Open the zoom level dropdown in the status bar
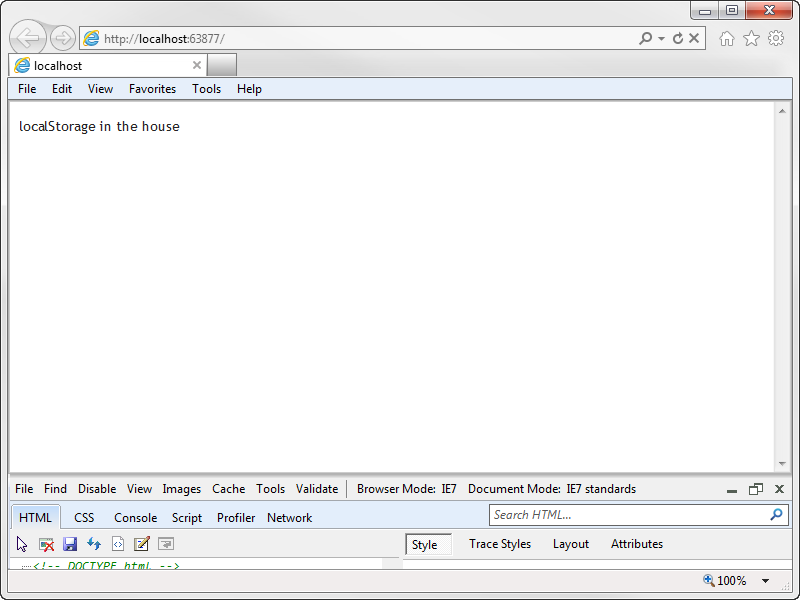This screenshot has height=600, width=800. [764, 580]
